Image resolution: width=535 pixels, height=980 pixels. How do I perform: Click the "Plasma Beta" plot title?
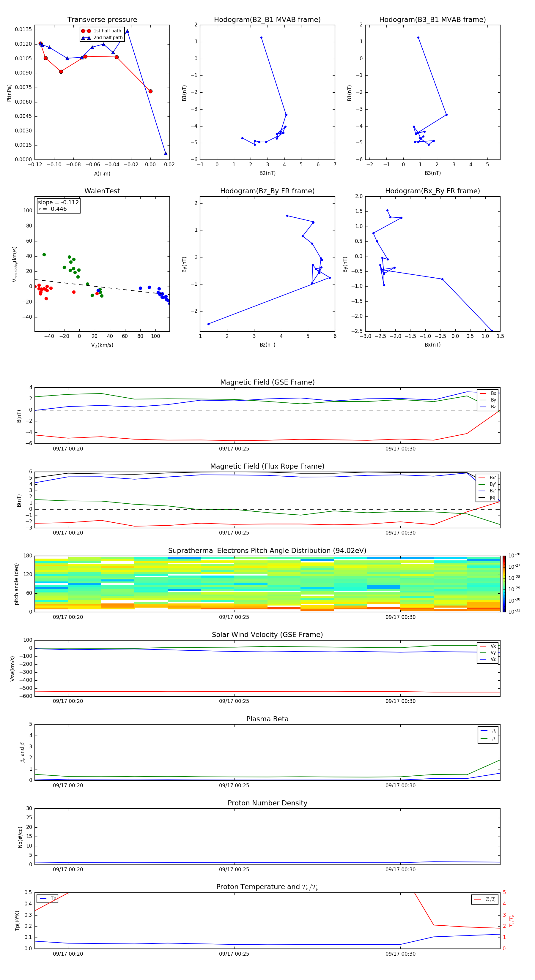[x=267, y=719]
